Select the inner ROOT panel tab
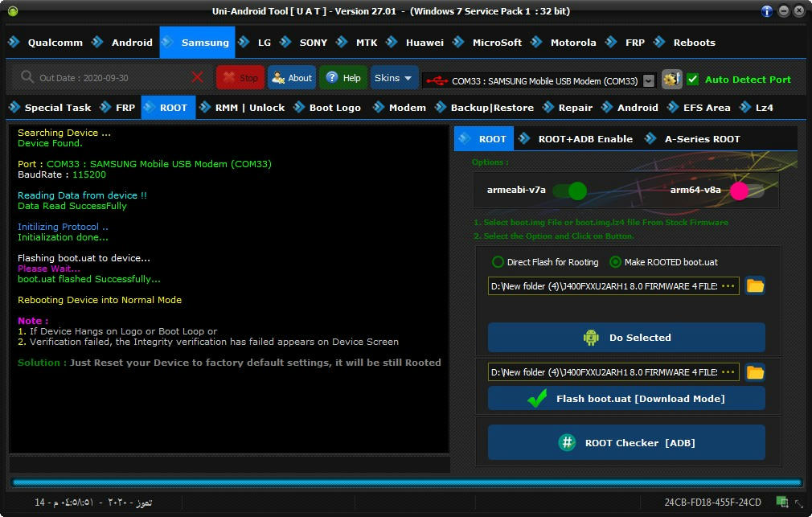 point(484,139)
